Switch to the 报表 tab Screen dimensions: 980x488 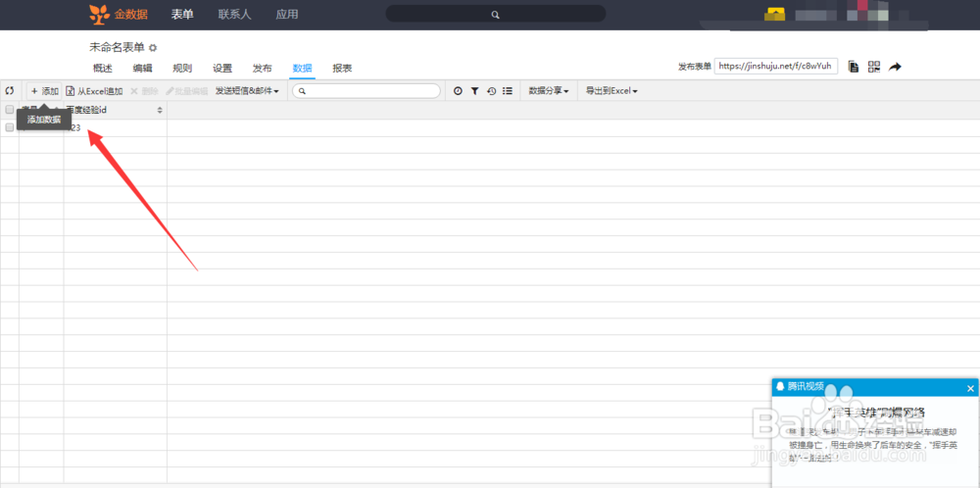[x=342, y=69]
